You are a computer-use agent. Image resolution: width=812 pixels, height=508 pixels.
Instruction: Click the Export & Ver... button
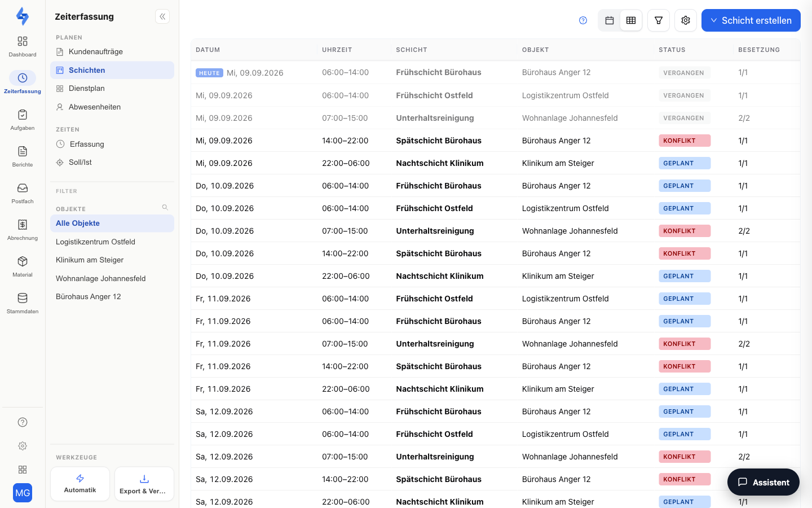click(144, 484)
